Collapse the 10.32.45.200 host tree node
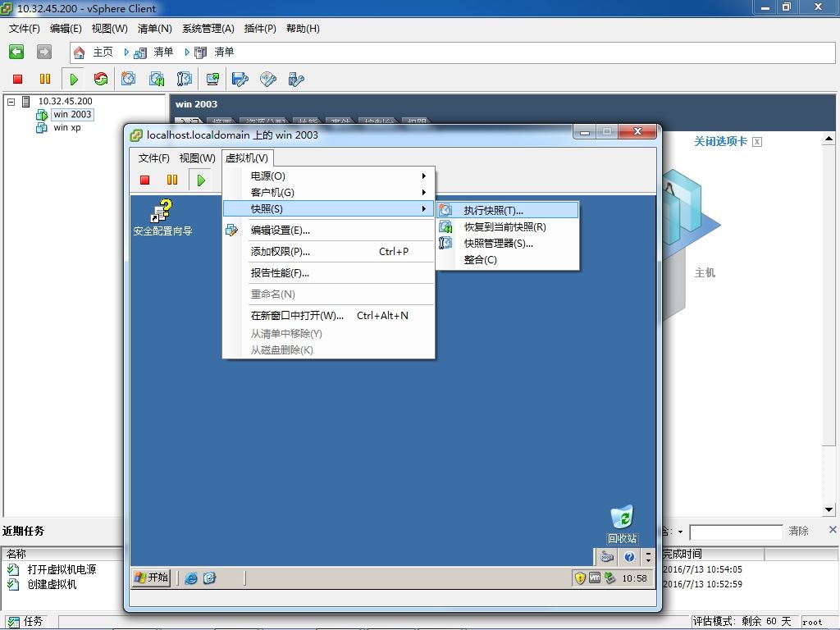This screenshot has width=840, height=630. pos(11,101)
